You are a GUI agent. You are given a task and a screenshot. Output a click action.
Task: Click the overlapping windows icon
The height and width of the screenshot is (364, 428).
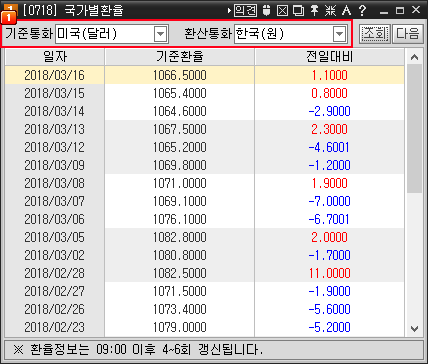(x=298, y=11)
